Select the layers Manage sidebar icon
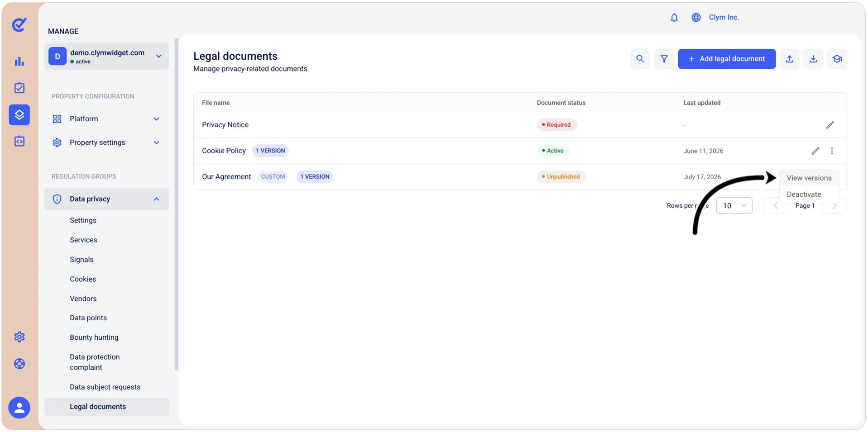Screen dimensions: 868x432 (x=19, y=115)
